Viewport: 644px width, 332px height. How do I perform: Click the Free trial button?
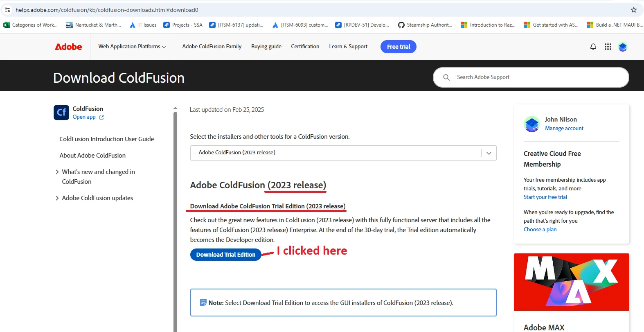tap(399, 47)
